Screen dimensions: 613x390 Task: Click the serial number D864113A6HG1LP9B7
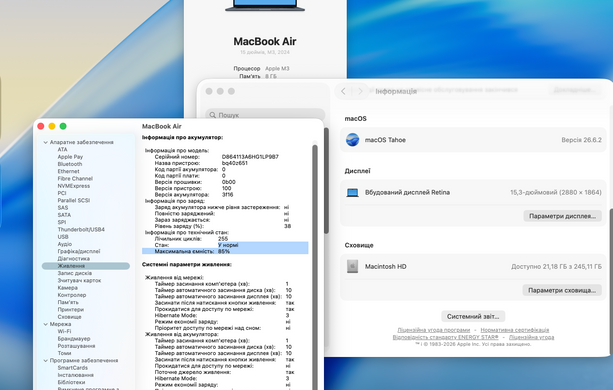pos(250,157)
